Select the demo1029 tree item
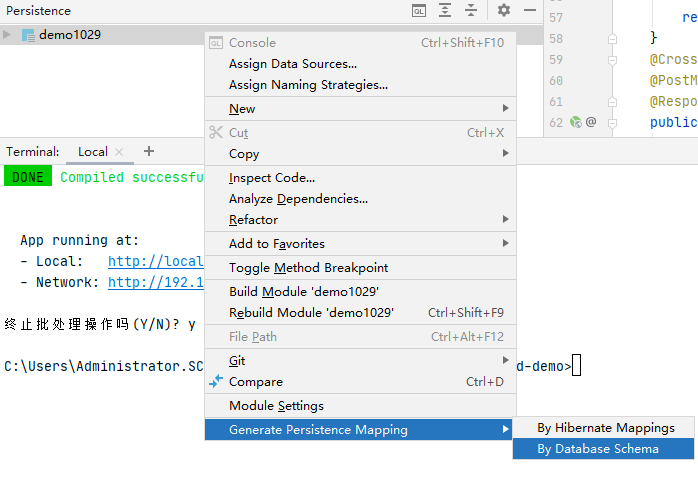698x479 pixels. coord(70,35)
